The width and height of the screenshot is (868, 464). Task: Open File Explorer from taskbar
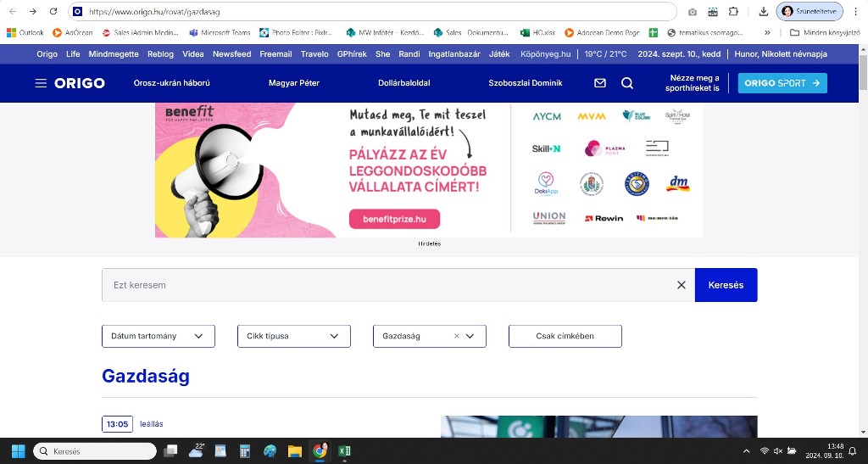[x=294, y=451]
